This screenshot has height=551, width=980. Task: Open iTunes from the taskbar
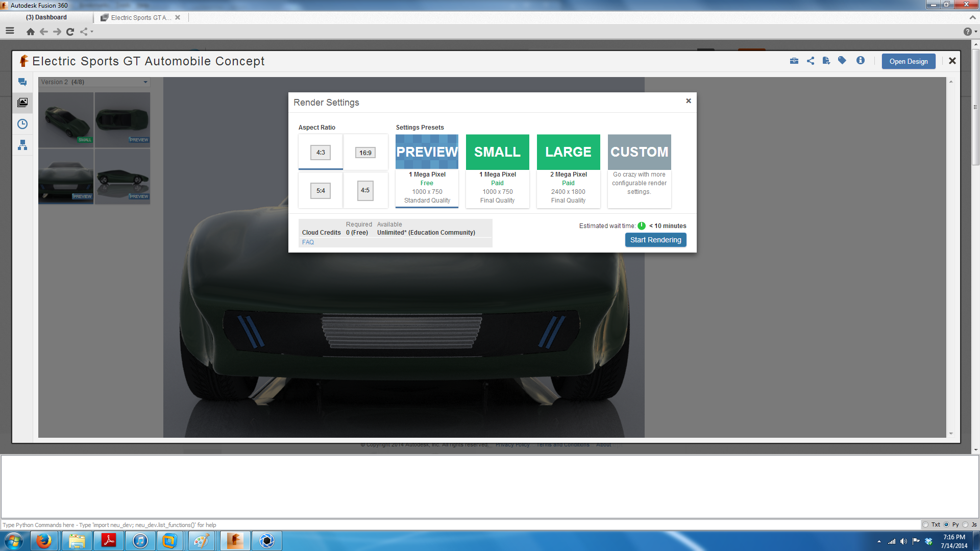tap(140, 541)
